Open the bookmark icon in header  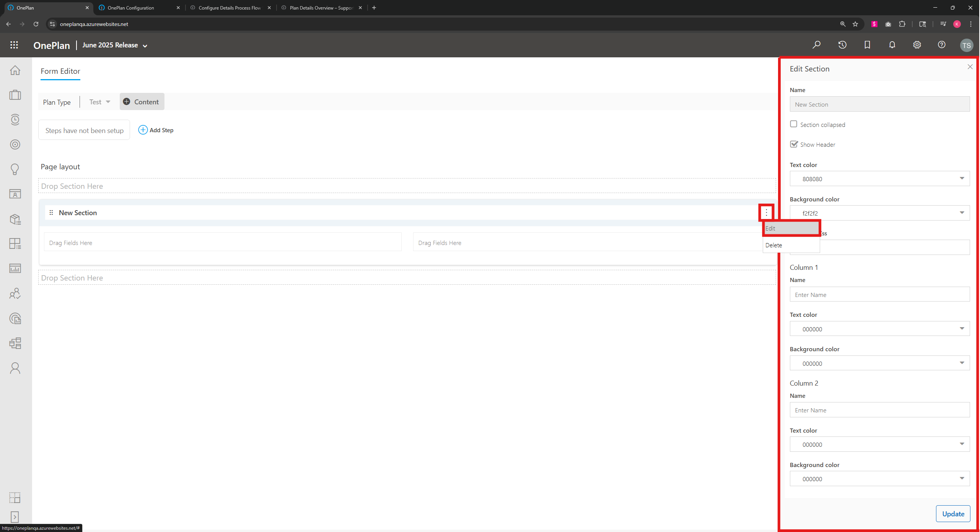click(x=867, y=45)
